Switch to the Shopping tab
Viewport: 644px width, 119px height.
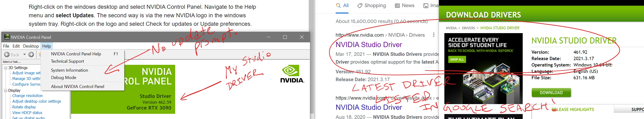pos(372,6)
